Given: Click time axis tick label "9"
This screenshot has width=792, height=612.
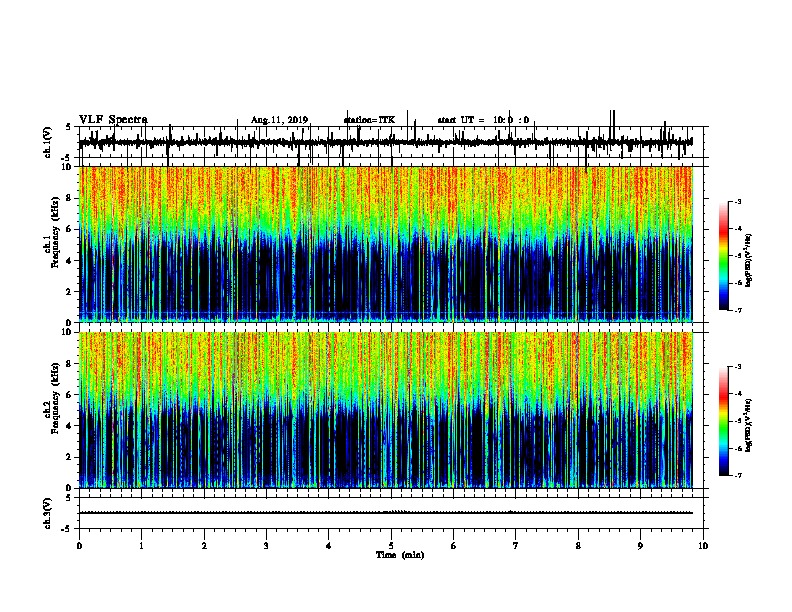Looking at the screenshot, I should [641, 546].
